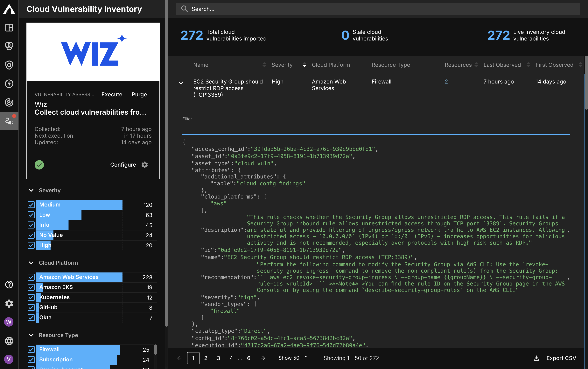Uncheck the No Value severity filter
588x369 pixels.
point(31,235)
